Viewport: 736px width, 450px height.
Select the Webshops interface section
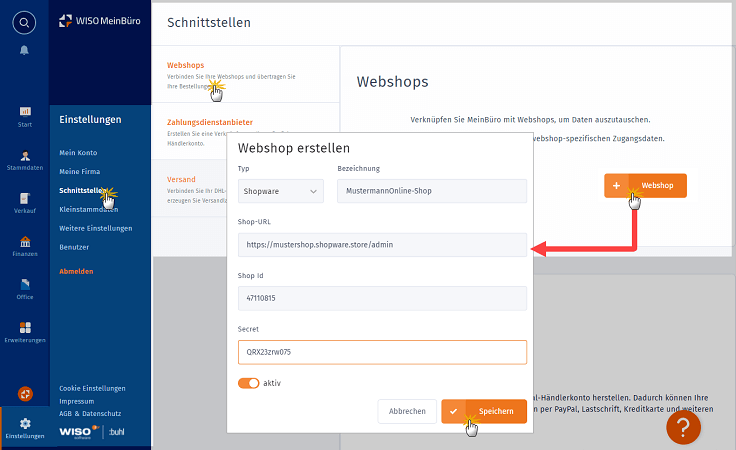(245, 75)
